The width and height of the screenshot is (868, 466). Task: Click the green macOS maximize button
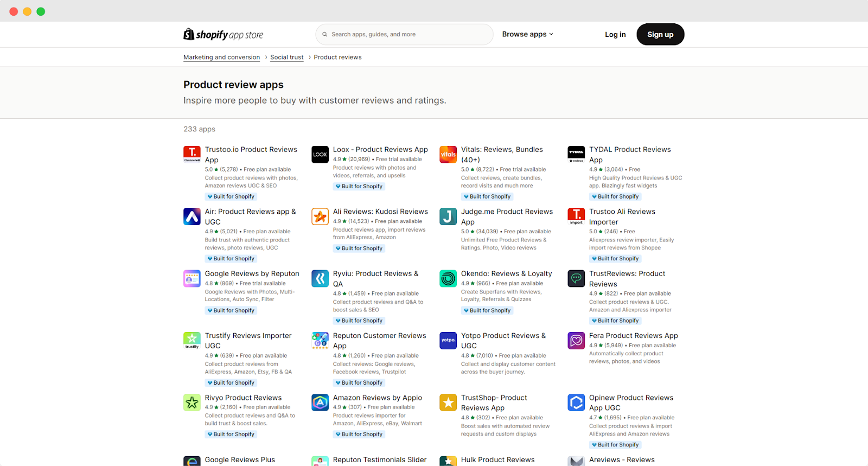click(x=41, y=11)
